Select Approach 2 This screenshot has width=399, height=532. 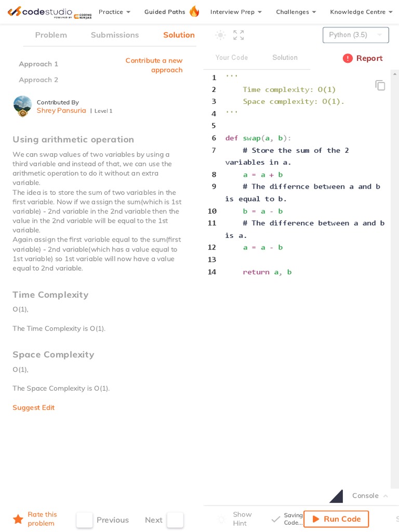(x=38, y=80)
